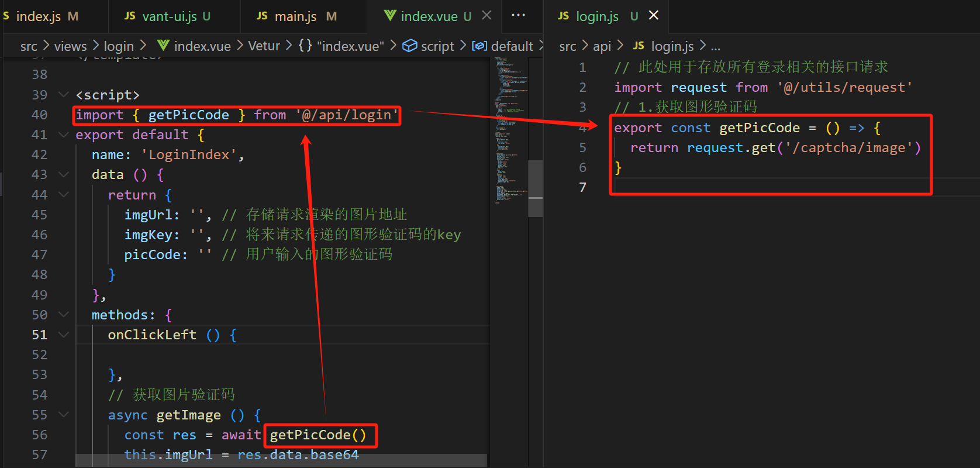Open the src breadcrumb in the left editor
980x468 pixels.
point(29,46)
